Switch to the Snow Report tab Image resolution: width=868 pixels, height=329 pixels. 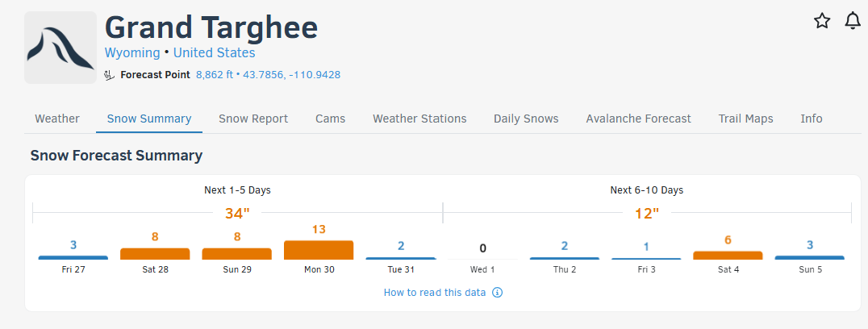click(253, 119)
